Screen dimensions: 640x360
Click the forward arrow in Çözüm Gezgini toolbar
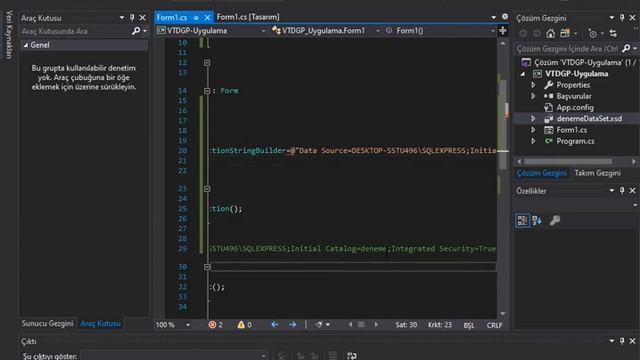click(537, 33)
